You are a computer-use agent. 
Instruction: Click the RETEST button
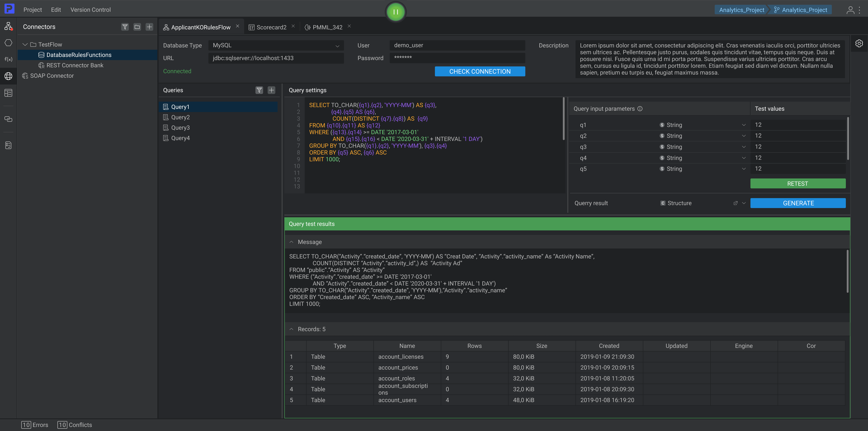click(797, 183)
